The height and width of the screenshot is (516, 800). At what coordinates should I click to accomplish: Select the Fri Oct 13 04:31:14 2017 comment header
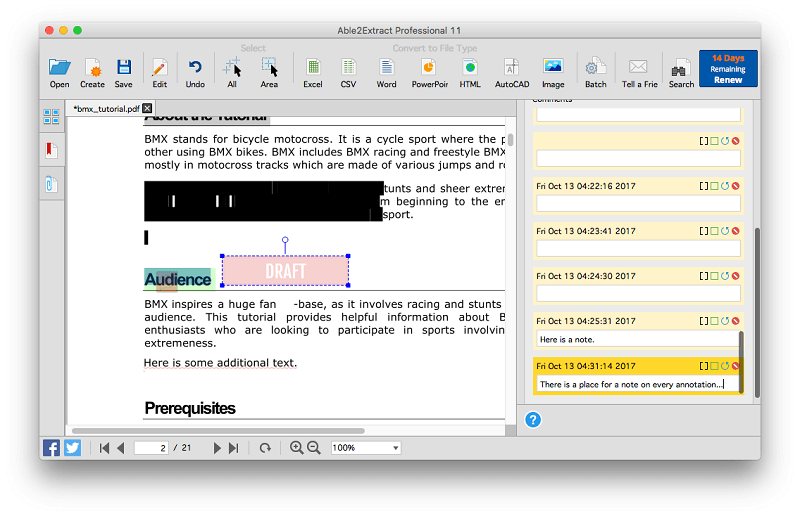pos(586,366)
